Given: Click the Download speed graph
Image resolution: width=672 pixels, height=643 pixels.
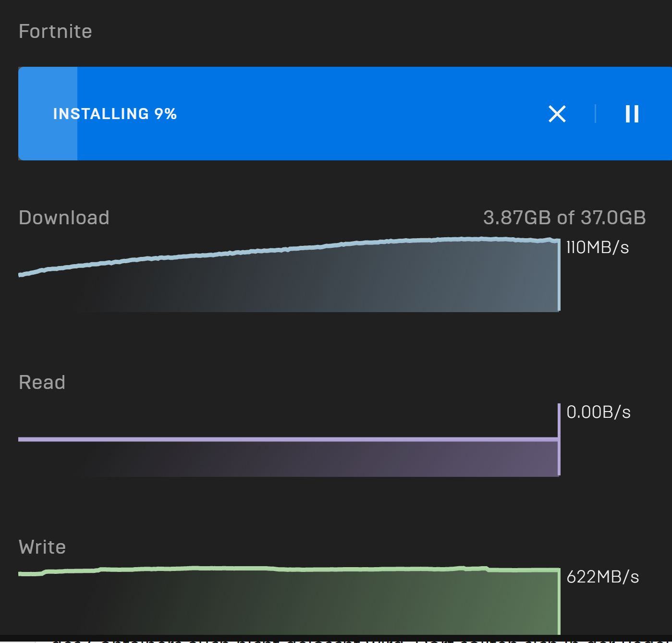Looking at the screenshot, I should click(x=289, y=275).
